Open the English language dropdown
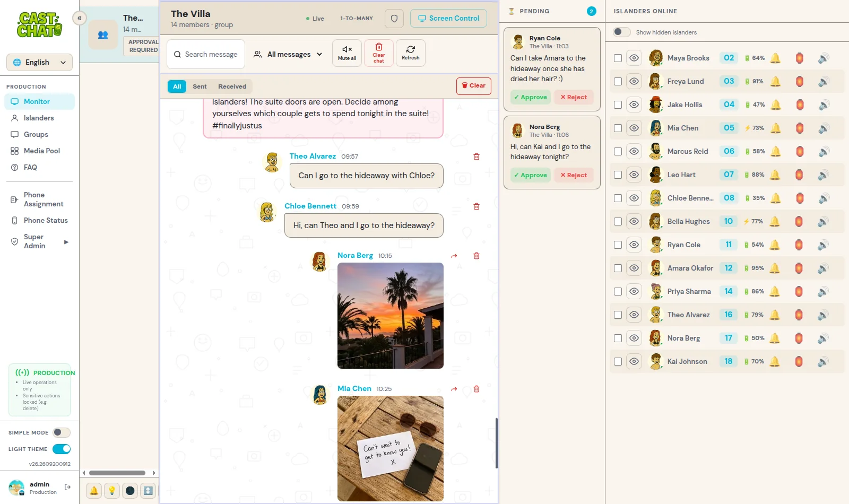 click(40, 62)
